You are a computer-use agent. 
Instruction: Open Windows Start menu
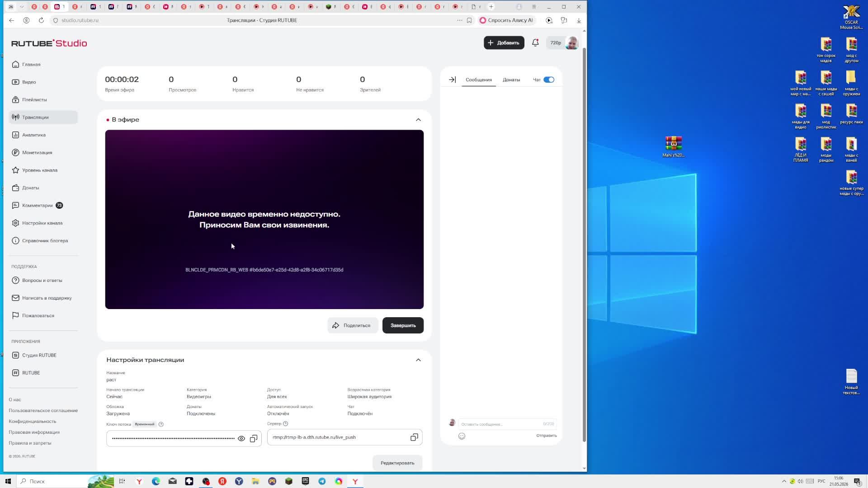point(8,481)
